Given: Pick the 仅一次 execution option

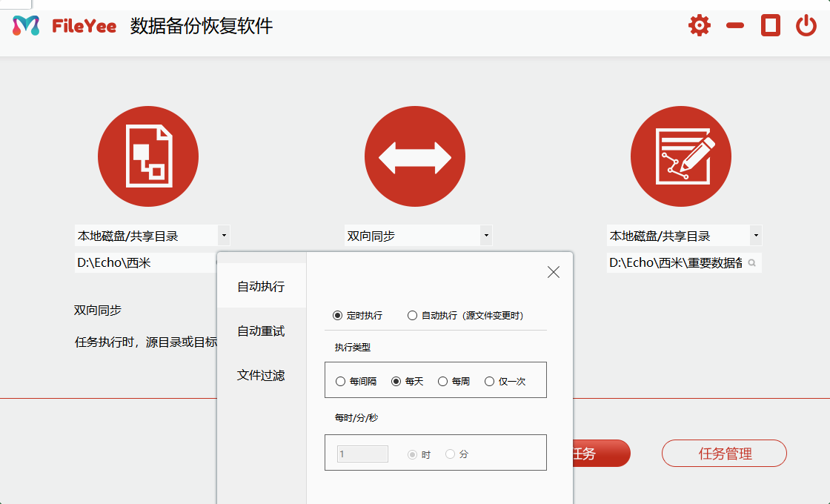Looking at the screenshot, I should point(489,382).
